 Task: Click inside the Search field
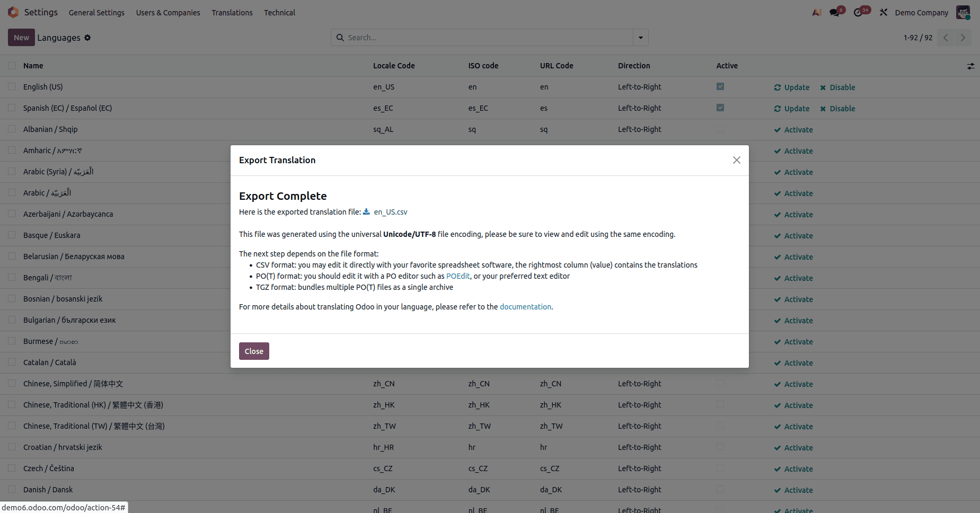point(477,37)
